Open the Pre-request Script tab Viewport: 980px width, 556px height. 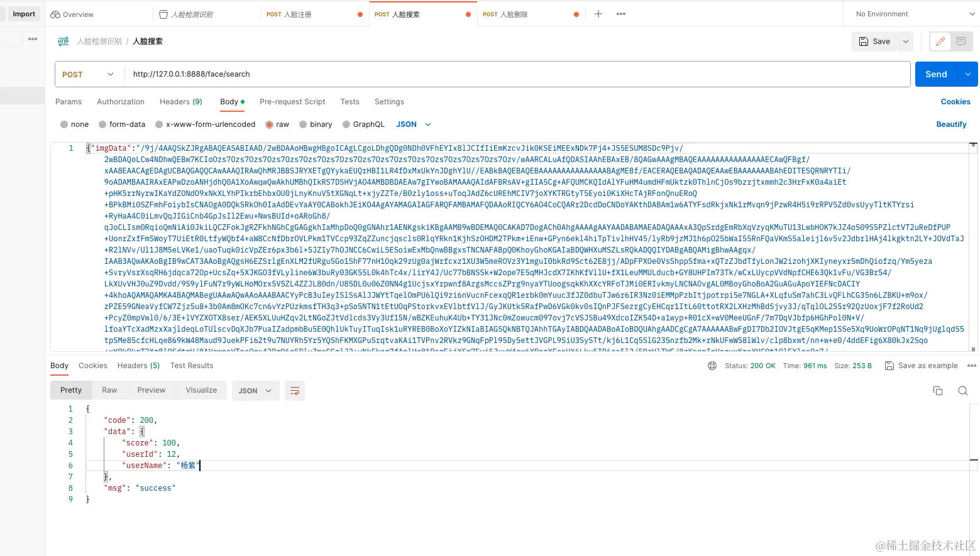(292, 102)
